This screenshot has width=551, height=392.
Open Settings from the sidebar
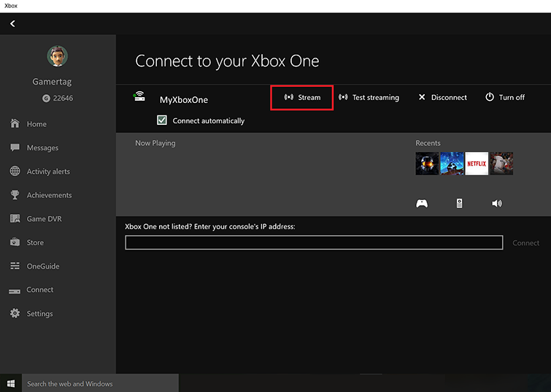pyautogui.click(x=39, y=314)
